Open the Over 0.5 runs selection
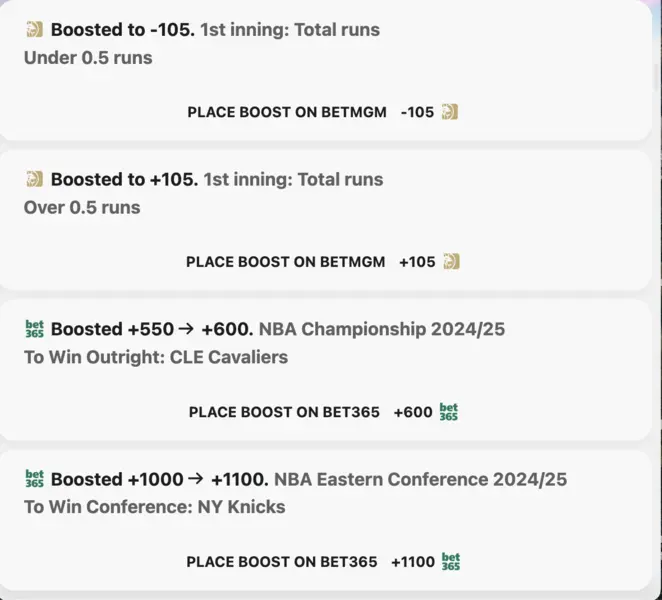The width and height of the screenshot is (662, 600). (x=82, y=207)
